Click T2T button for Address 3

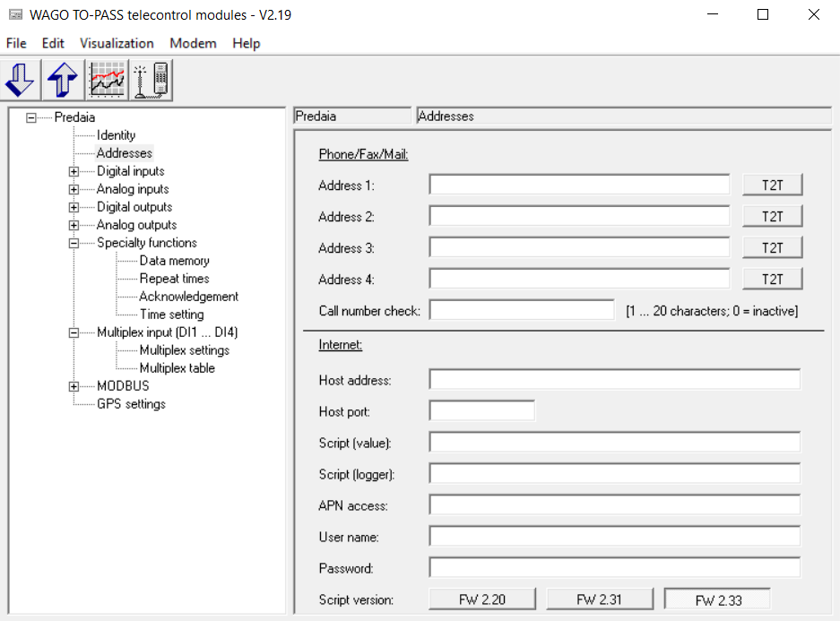click(x=773, y=248)
